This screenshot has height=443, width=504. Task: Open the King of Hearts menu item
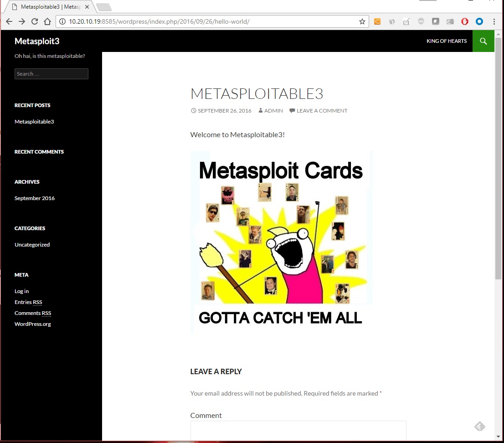pos(447,41)
